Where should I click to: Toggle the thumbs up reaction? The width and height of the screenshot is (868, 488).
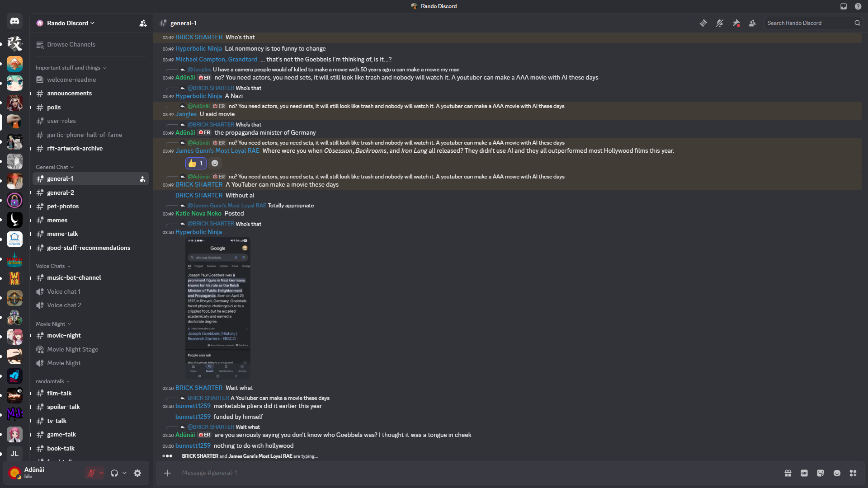tap(196, 163)
